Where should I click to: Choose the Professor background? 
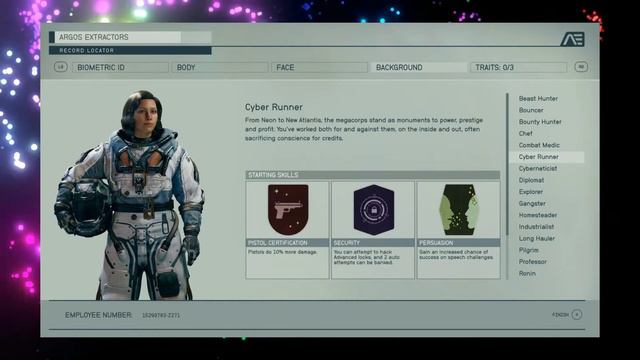(x=532, y=262)
